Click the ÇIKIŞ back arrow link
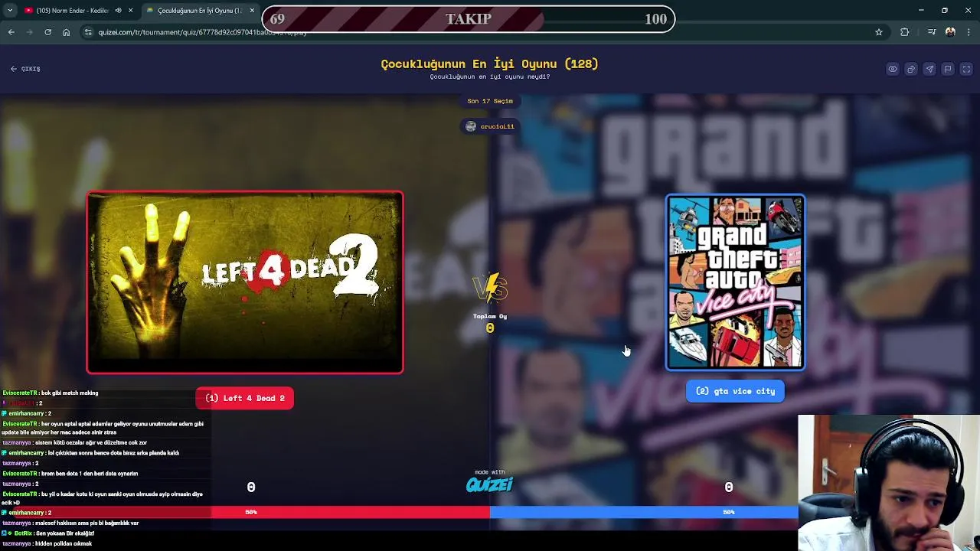The width and height of the screenshot is (980, 551). pyautogui.click(x=25, y=69)
